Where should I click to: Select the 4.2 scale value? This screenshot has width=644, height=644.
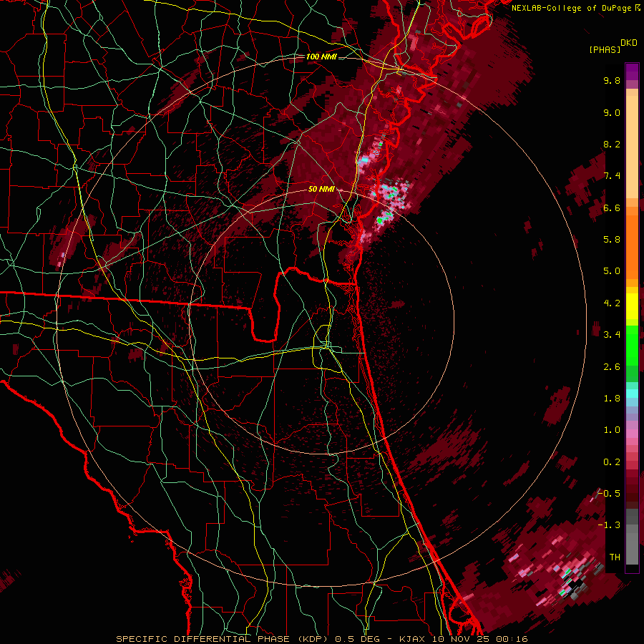pyautogui.click(x=612, y=303)
